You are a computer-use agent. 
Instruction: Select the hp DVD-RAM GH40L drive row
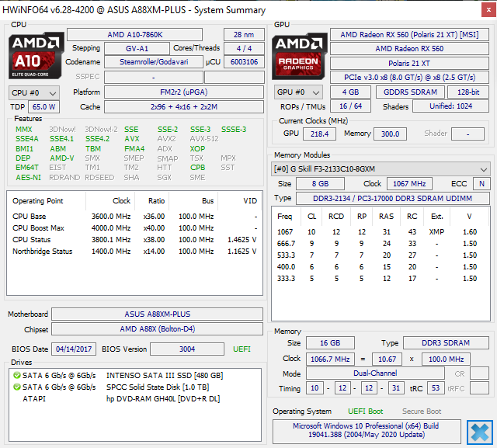134,399
